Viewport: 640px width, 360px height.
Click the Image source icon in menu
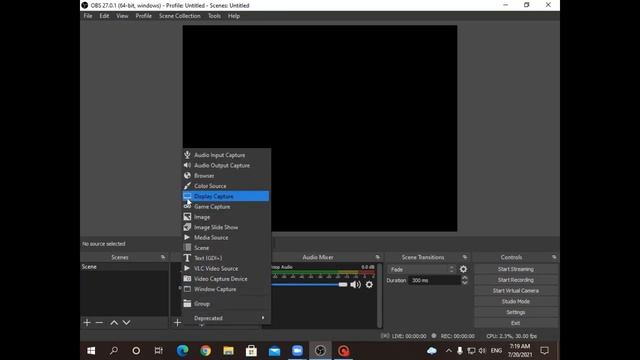tap(187, 217)
